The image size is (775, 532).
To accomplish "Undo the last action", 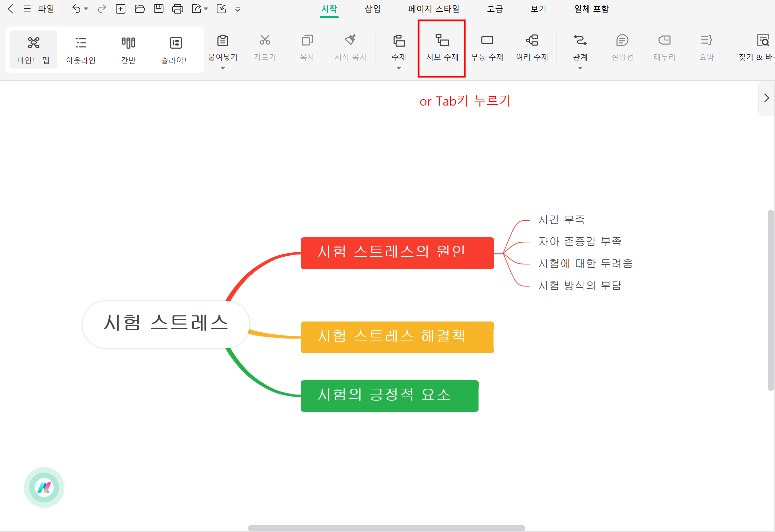I will coord(76,9).
